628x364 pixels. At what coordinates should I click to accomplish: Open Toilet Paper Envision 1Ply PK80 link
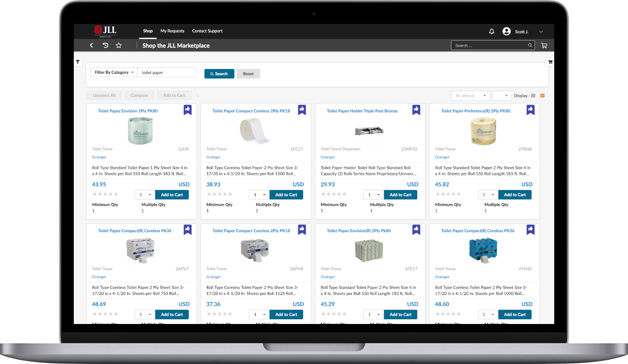click(x=128, y=111)
